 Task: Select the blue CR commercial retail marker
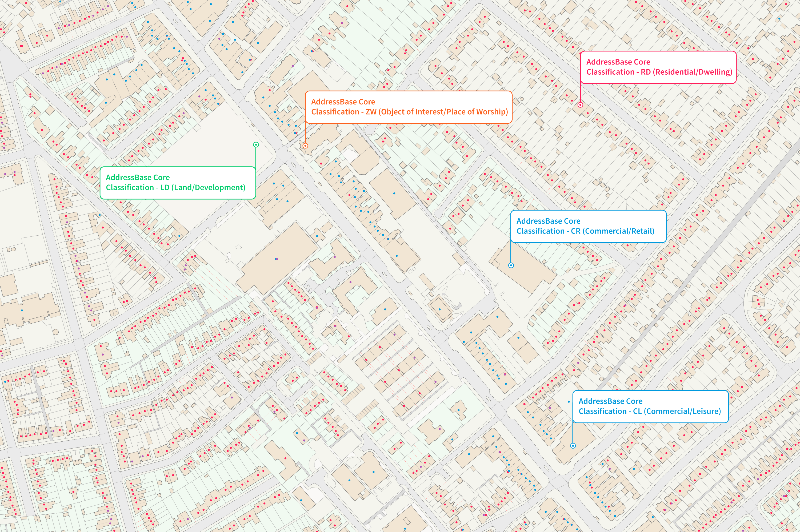(511, 266)
